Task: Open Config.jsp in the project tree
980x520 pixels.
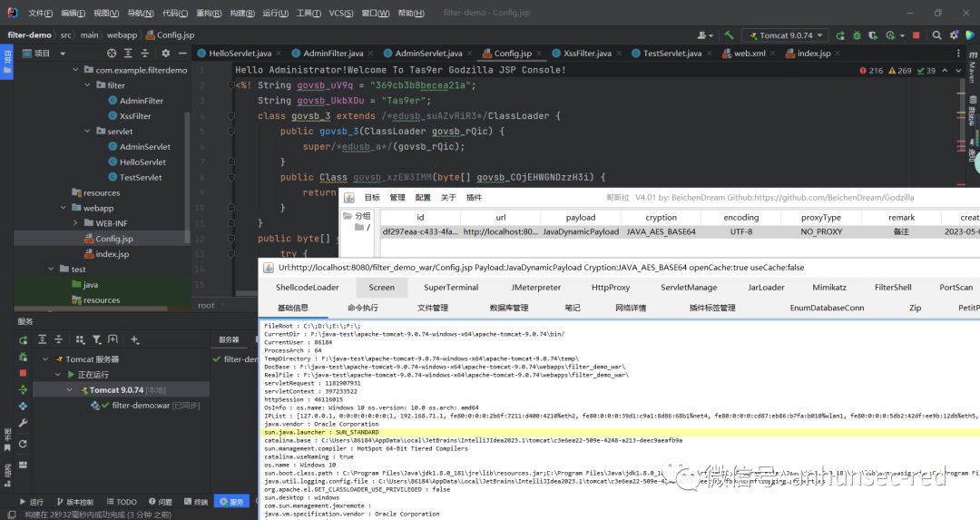Action: (114, 239)
